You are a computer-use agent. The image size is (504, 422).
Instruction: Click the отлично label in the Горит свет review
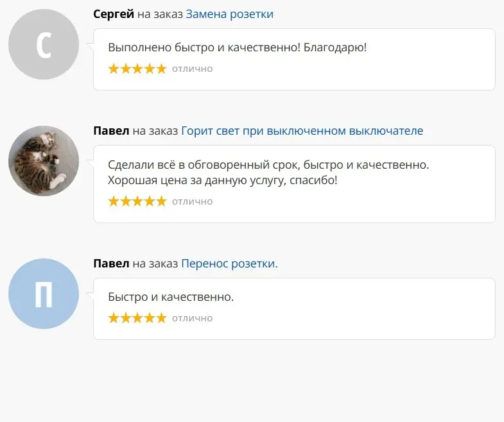[192, 201]
